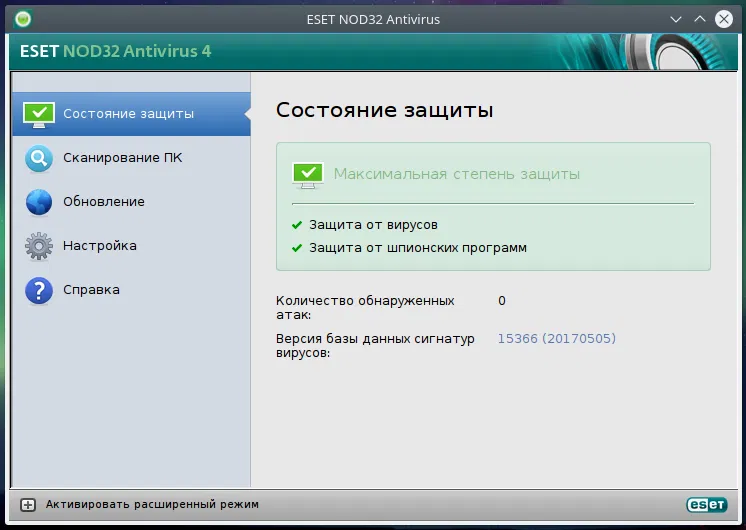The height and width of the screenshot is (530, 746).
Task: Open the Настройка section
Action: pyautogui.click(x=131, y=246)
